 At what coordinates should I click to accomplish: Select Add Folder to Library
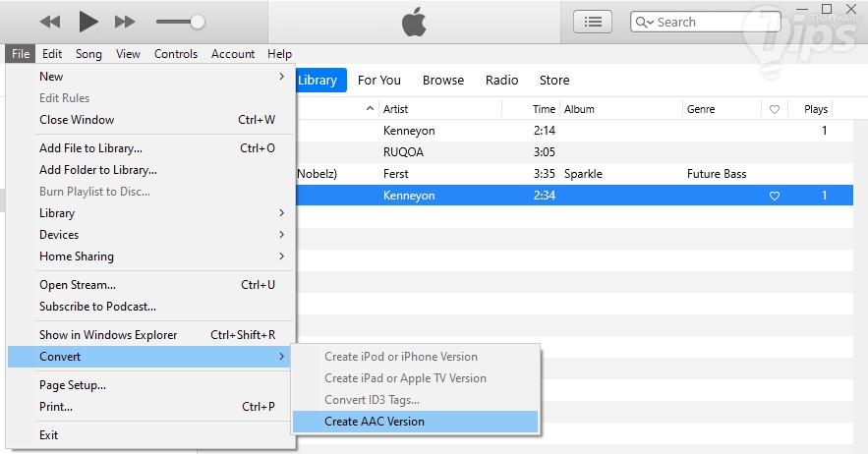(151, 170)
